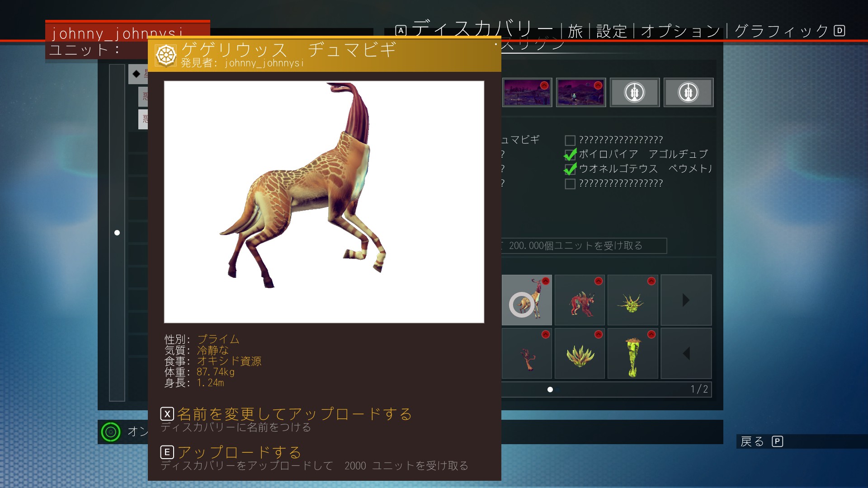Switch to the 設定 tab
The width and height of the screenshot is (868, 488).
coord(611,31)
